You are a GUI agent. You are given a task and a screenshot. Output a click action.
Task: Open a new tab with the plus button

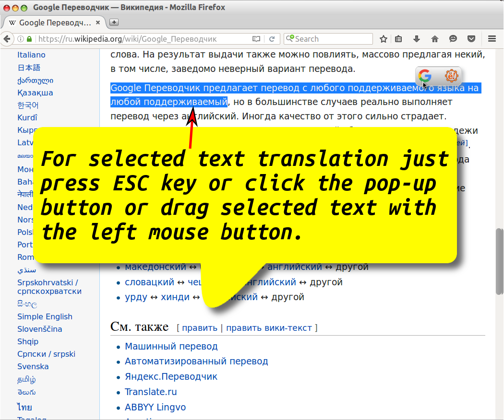(114, 22)
